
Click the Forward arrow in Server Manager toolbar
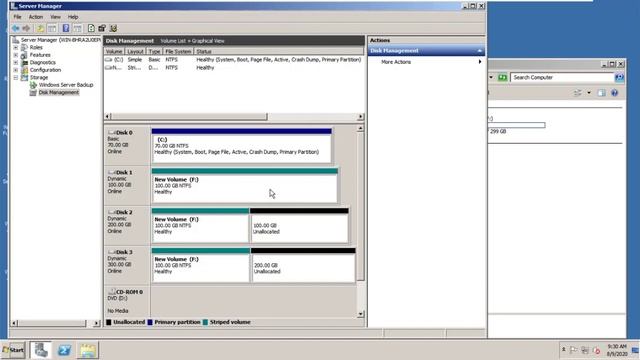[x=26, y=28]
